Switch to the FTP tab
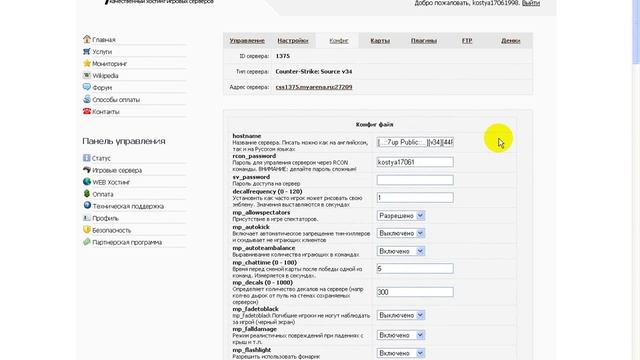Viewport: 640px width, 360px height. pyautogui.click(x=467, y=41)
